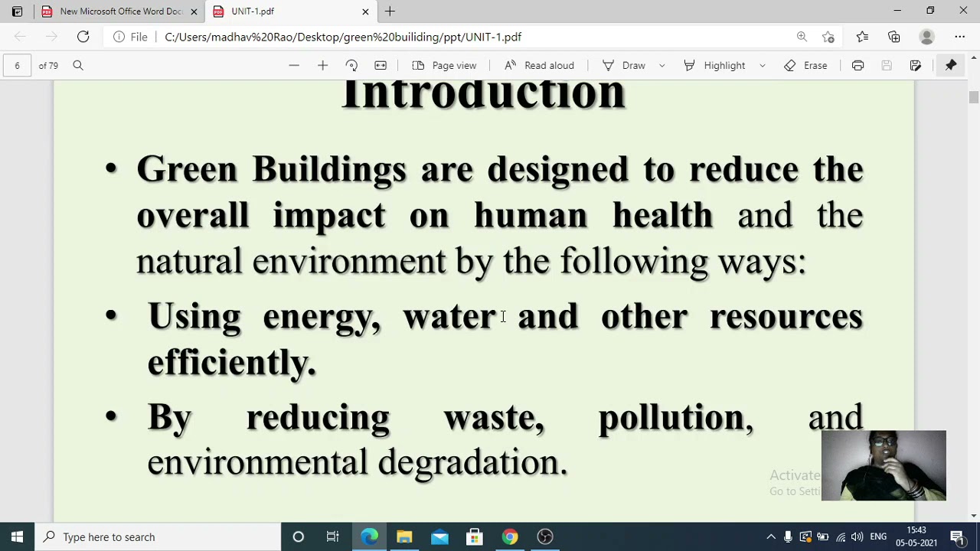Click the Fit to width icon
The width and height of the screenshot is (980, 551).
pyautogui.click(x=381, y=65)
